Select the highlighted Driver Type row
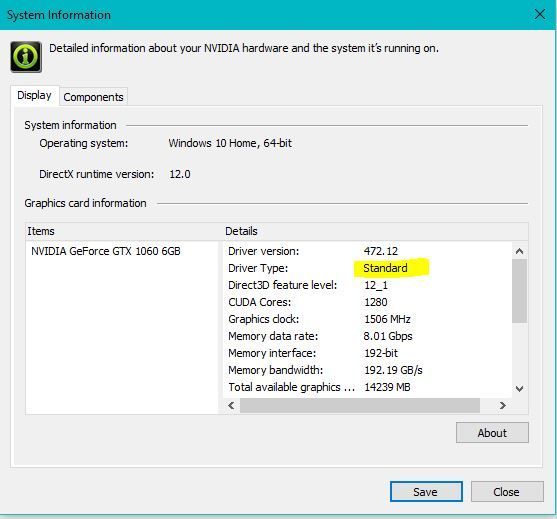Image resolution: width=557 pixels, height=519 pixels. click(368, 268)
